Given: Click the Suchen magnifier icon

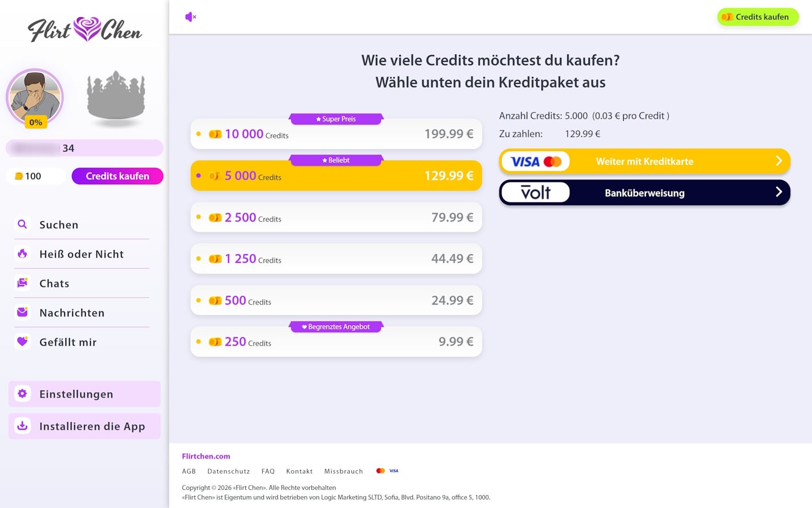Looking at the screenshot, I should (23, 224).
